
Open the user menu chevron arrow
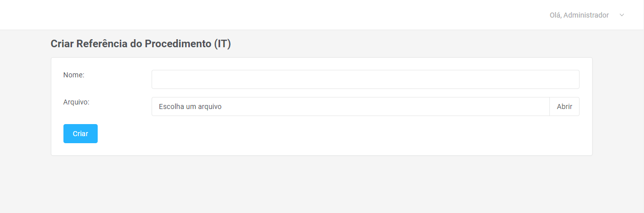pyautogui.click(x=622, y=15)
